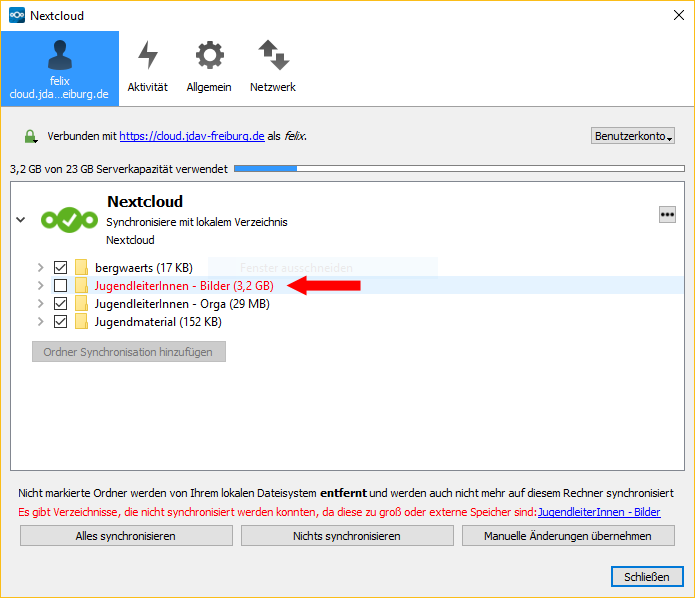Click 'Synchronisiere mit lokalem Verzeichnis' text
Screen dimensions: 695x598
click(x=197, y=222)
